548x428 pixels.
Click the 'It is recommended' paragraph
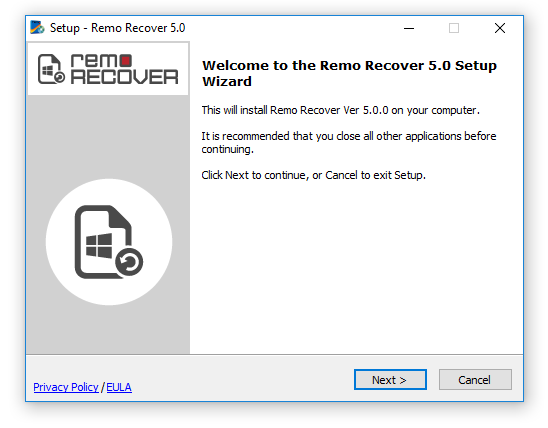(348, 143)
